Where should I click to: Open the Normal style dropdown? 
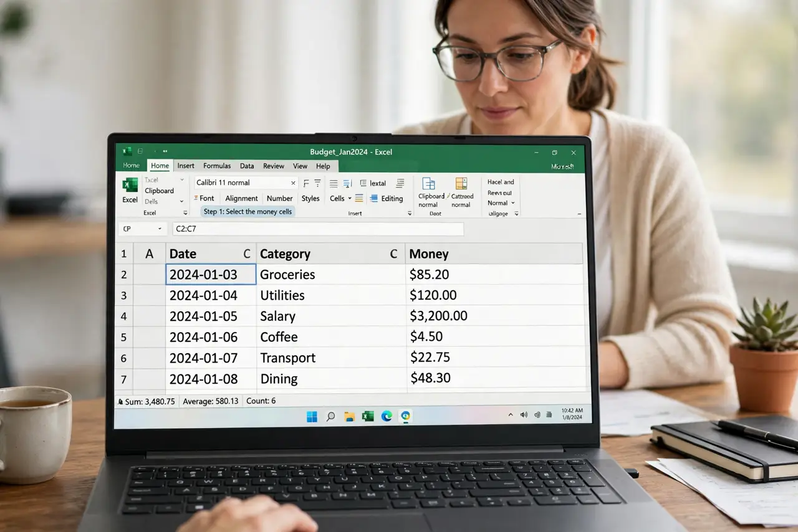pos(513,203)
